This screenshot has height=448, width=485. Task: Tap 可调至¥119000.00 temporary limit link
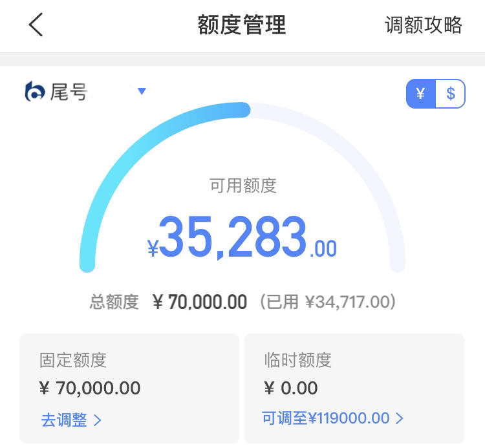click(x=325, y=418)
